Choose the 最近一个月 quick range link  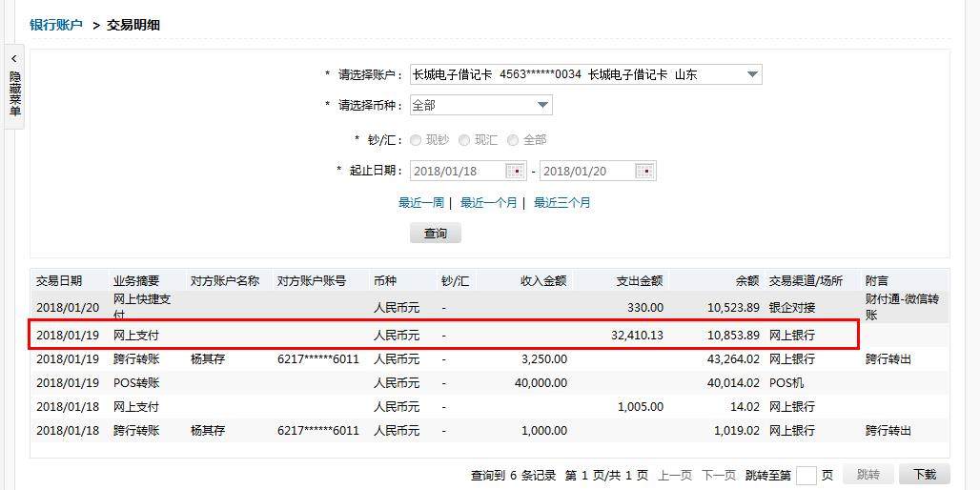pyautogui.click(x=489, y=203)
